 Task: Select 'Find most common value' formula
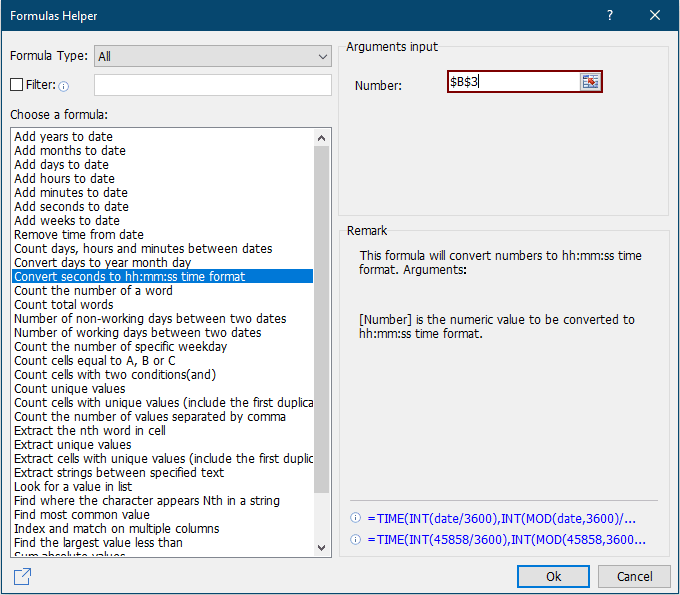81,515
